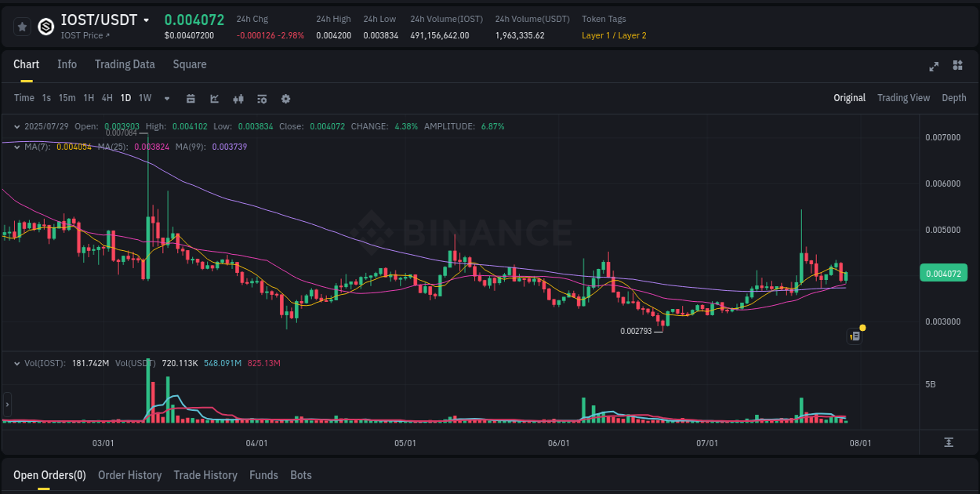Open the IOST/USDT pair dropdown
Image resolution: width=980 pixels, height=494 pixels.
[147, 20]
